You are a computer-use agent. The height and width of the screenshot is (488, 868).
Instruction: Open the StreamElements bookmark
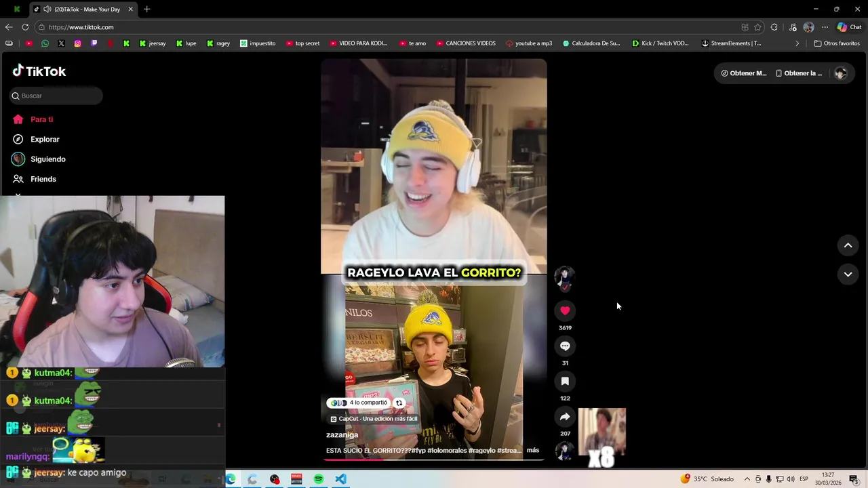pos(731,43)
